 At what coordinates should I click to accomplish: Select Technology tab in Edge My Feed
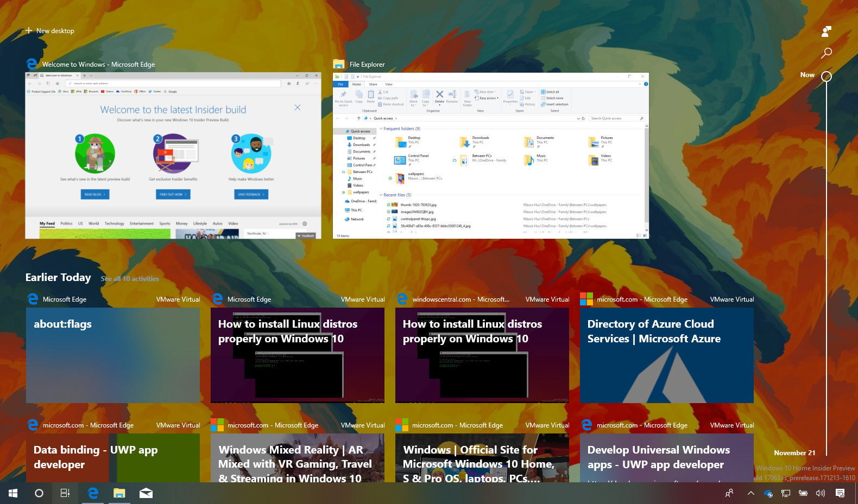(114, 224)
